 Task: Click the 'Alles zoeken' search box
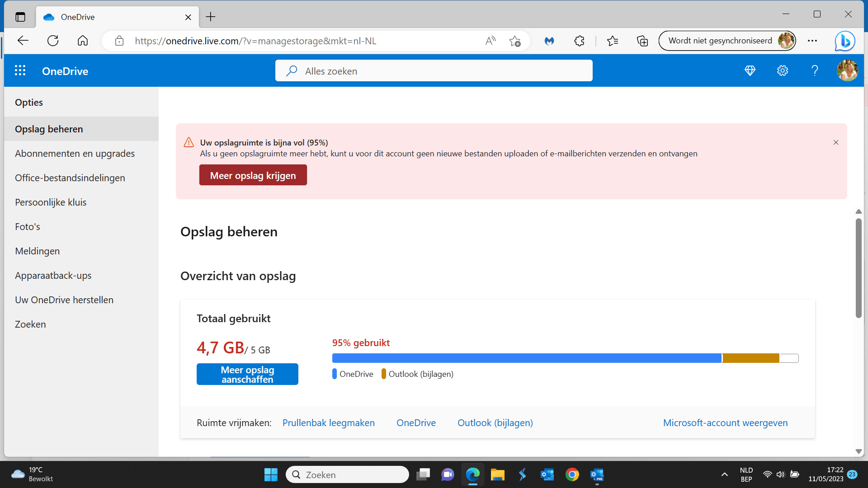click(x=434, y=70)
